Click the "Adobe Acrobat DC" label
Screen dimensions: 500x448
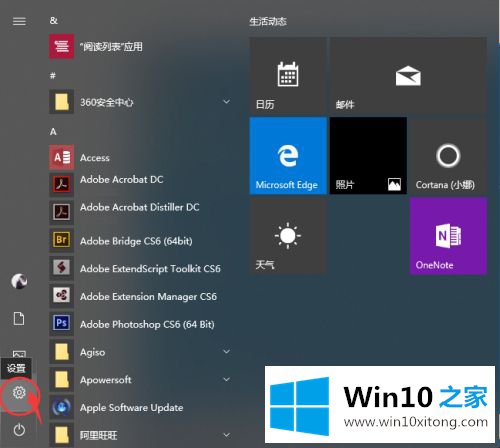(x=122, y=180)
